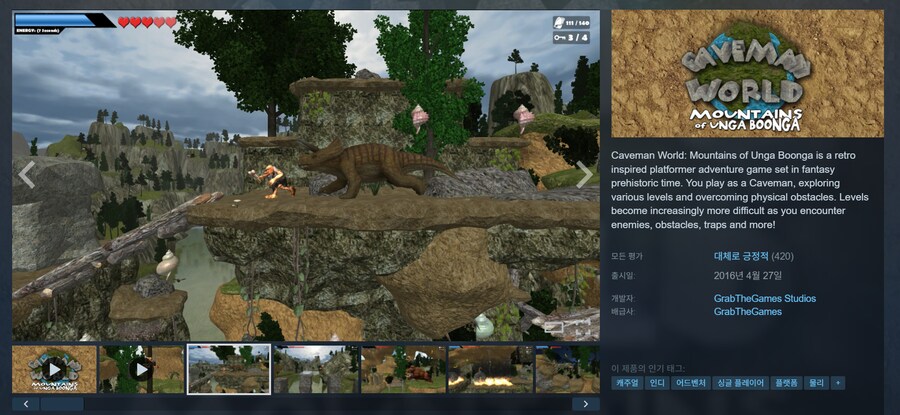This screenshot has width=900, height=415.
Task: Select the '캐주얼' tag
Action: tap(629, 383)
